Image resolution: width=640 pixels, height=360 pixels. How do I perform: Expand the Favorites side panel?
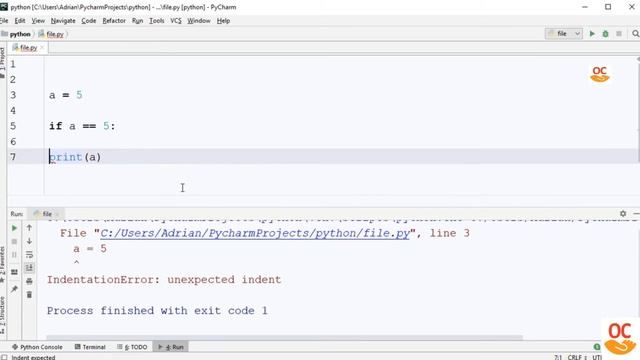3,264
